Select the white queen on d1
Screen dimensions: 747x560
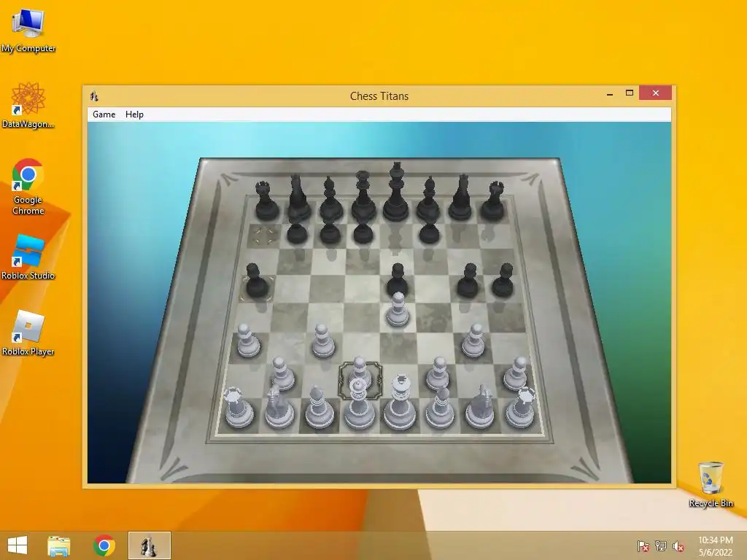pyautogui.click(x=359, y=405)
